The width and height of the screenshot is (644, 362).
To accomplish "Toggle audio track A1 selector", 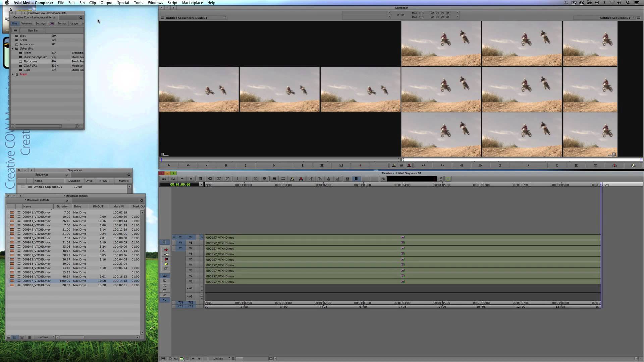I will [x=190, y=288].
